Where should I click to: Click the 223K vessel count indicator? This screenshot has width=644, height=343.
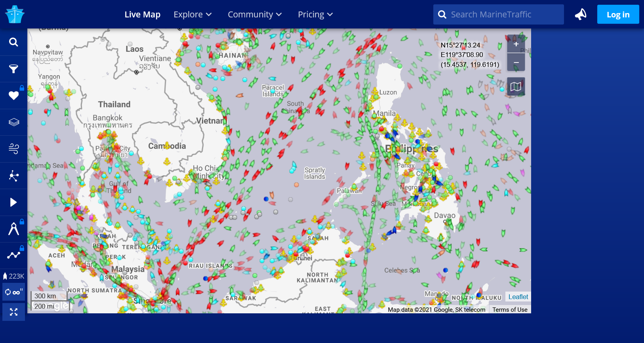13,276
